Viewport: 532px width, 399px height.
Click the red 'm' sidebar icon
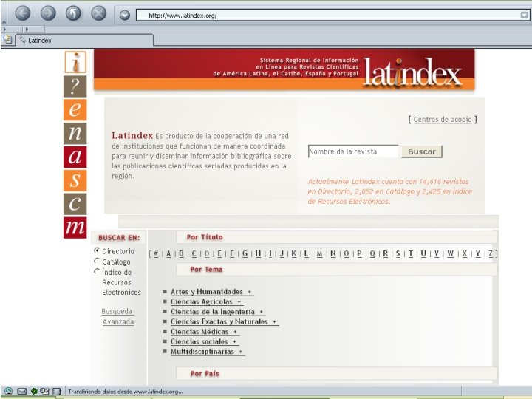click(75, 228)
